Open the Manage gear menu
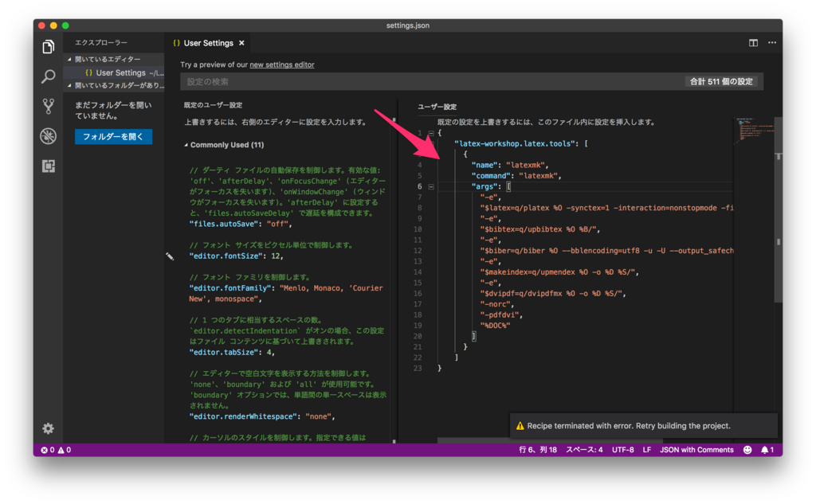 48,428
